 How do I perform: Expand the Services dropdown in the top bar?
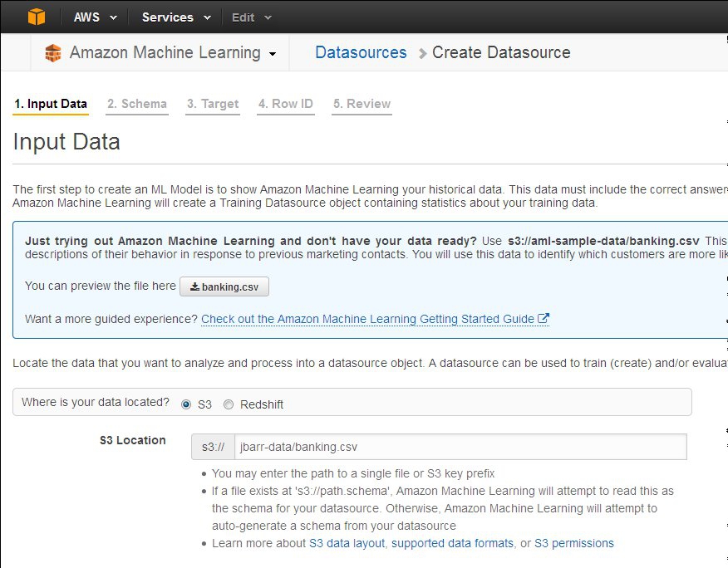pyautogui.click(x=176, y=17)
